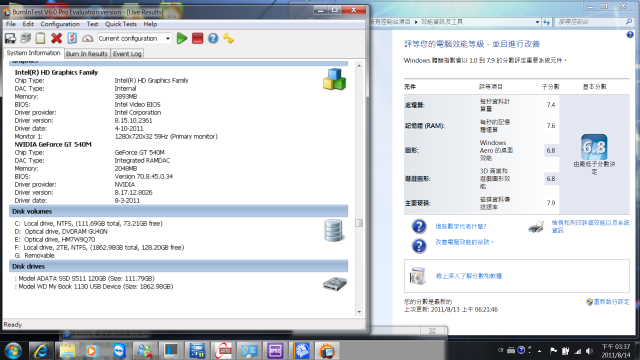640x360 pixels.
Task: Open test preferences checklist icon
Action: 72,38
